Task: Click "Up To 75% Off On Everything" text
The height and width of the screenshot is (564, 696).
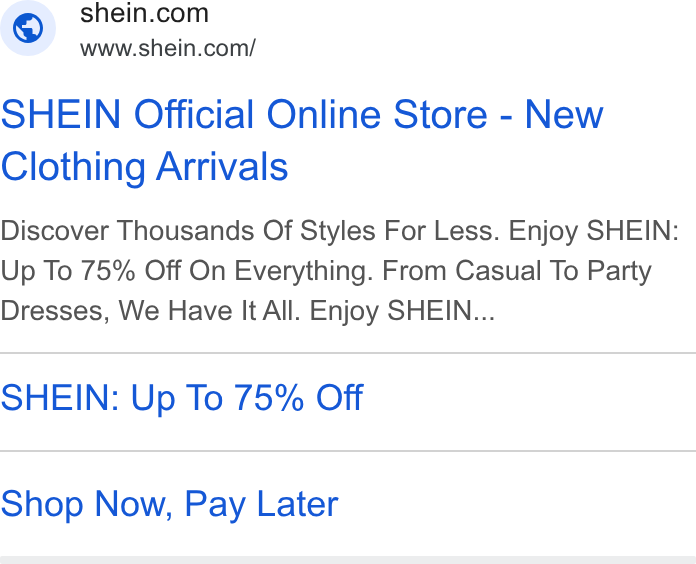Action: click(187, 271)
